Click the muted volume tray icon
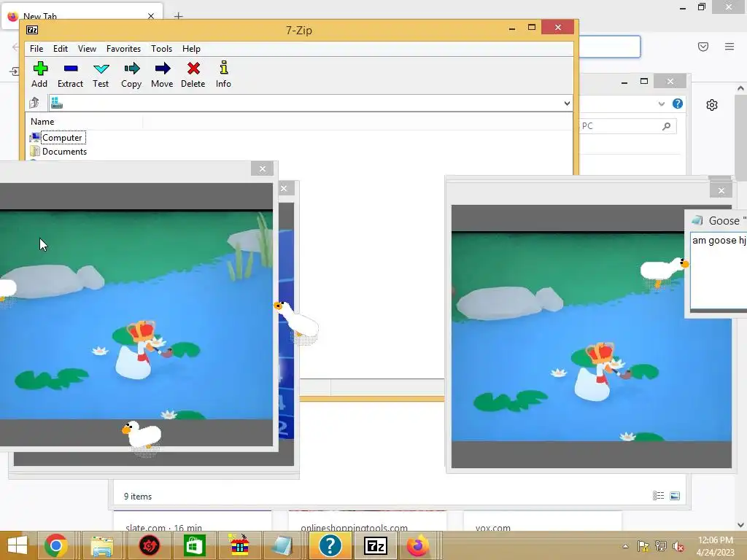747x560 pixels. [678, 546]
